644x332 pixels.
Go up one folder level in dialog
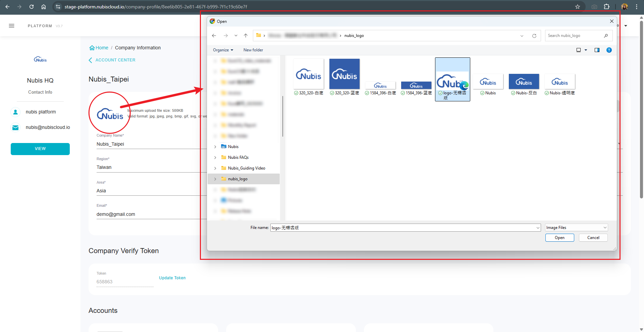246,36
